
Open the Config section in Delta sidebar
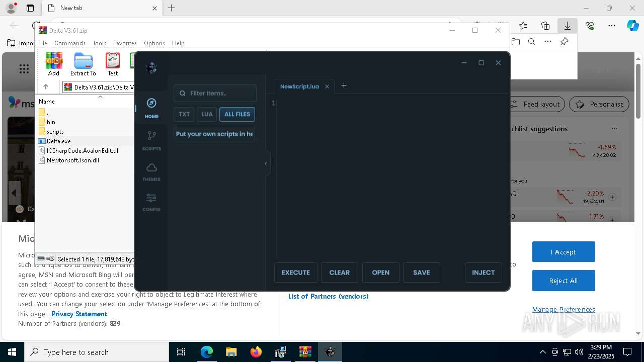pyautogui.click(x=151, y=202)
